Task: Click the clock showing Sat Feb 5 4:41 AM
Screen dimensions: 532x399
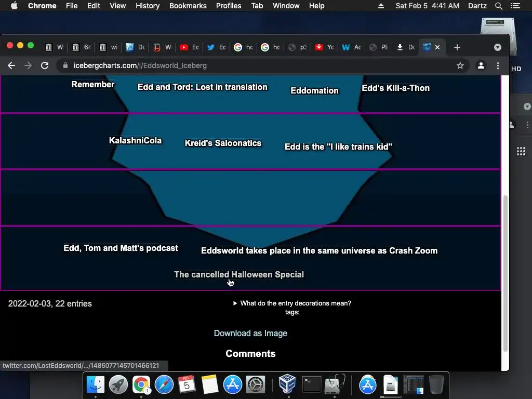Action: pos(427,6)
